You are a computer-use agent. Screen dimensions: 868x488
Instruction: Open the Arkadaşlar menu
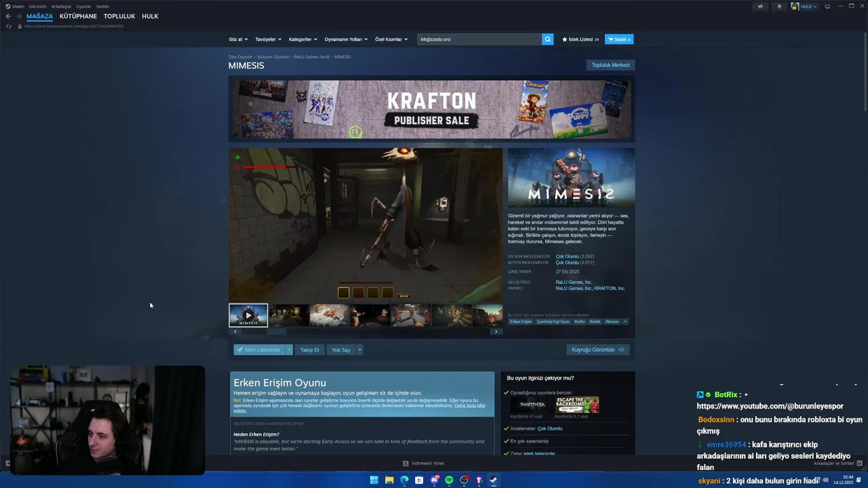pos(61,6)
